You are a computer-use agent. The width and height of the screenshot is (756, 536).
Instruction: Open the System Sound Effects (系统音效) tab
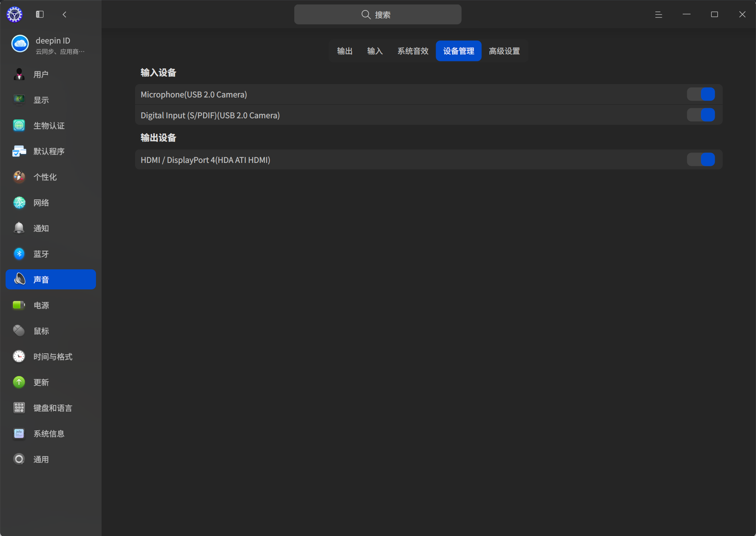click(x=413, y=51)
